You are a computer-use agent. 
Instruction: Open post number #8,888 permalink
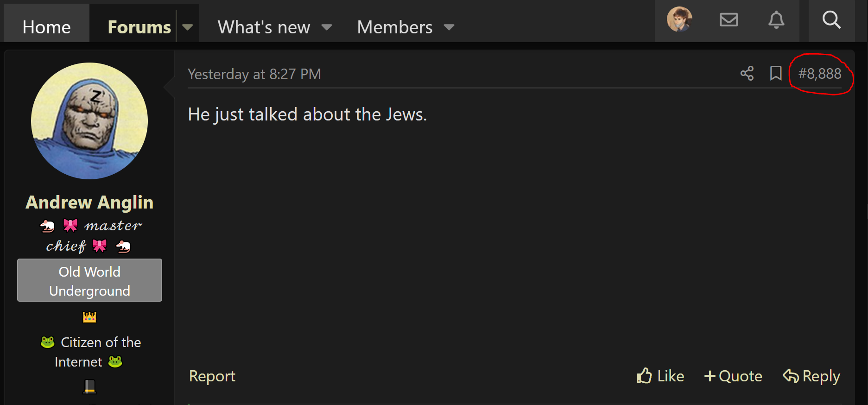click(x=820, y=74)
